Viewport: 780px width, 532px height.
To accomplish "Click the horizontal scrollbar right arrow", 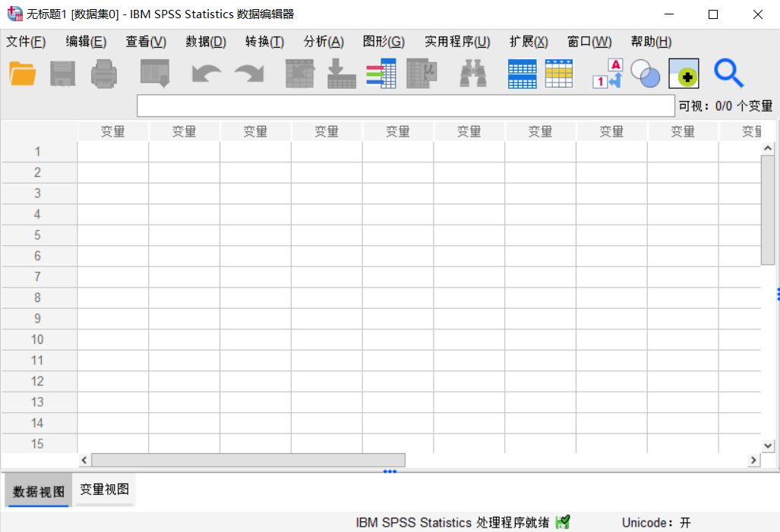I will coord(753,460).
